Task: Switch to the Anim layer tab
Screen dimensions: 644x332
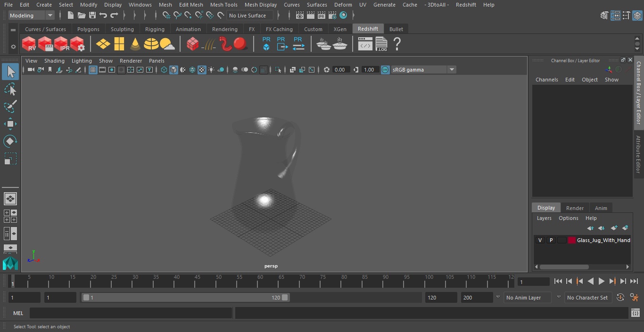Action: 601,208
